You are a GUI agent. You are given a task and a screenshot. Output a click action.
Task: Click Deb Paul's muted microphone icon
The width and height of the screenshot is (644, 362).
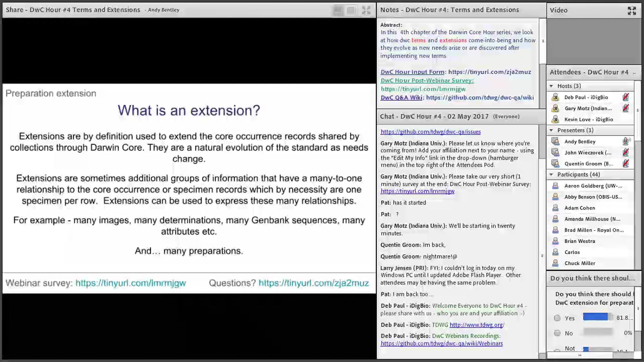(626, 97)
